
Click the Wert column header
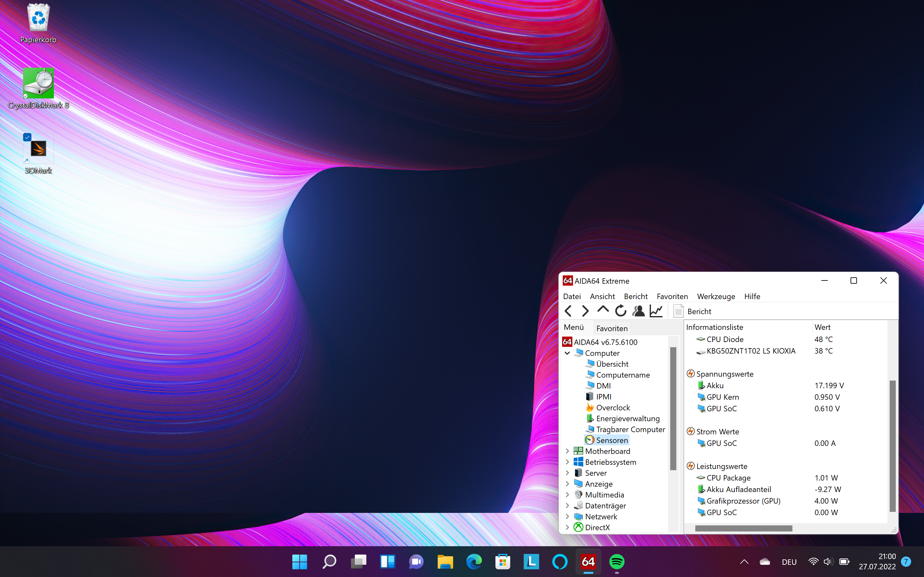click(x=822, y=327)
